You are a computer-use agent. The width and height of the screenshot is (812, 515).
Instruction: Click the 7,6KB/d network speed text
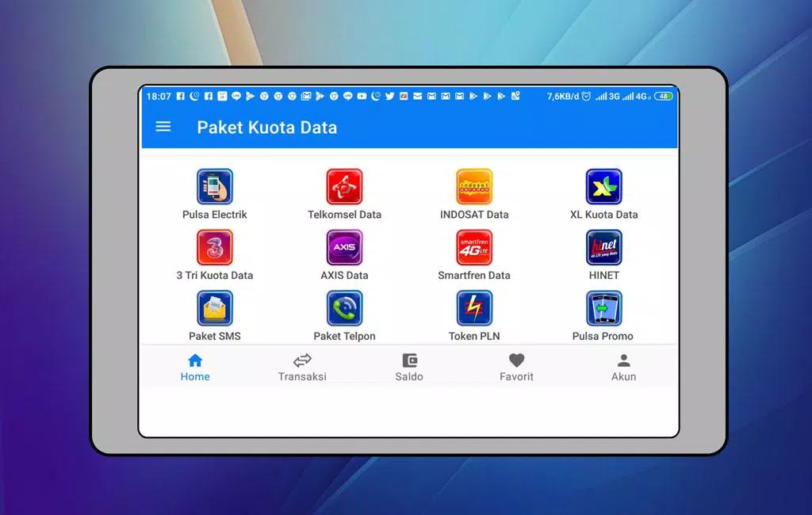[x=562, y=97]
